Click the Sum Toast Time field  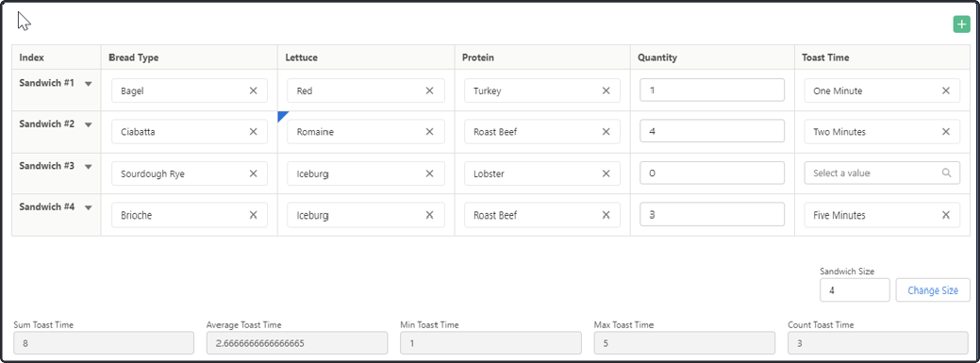tap(104, 343)
